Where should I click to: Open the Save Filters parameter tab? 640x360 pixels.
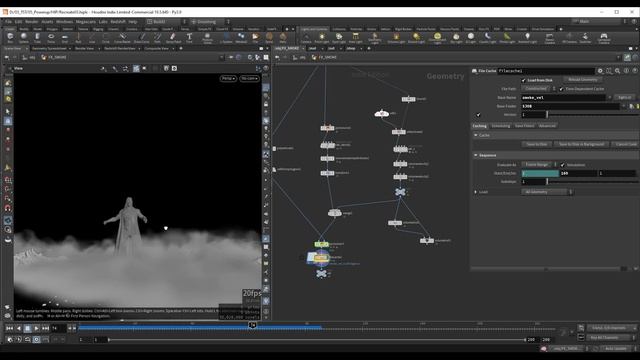tap(524, 126)
